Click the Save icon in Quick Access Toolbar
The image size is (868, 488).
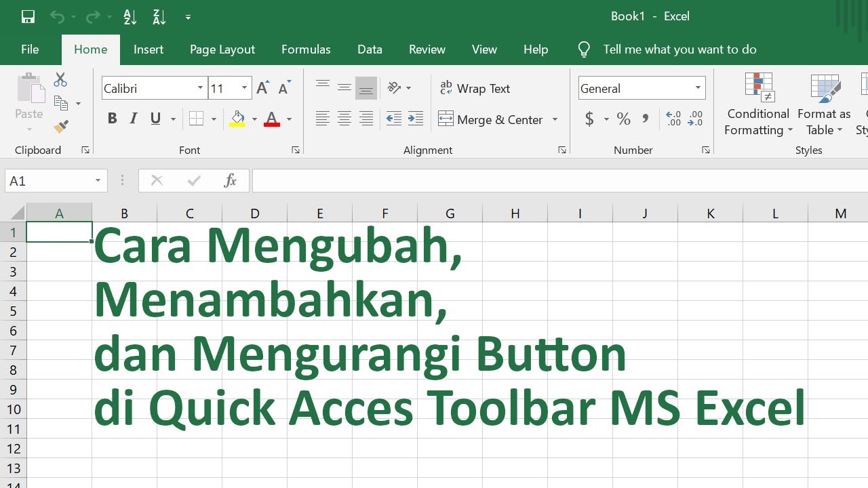tap(28, 17)
